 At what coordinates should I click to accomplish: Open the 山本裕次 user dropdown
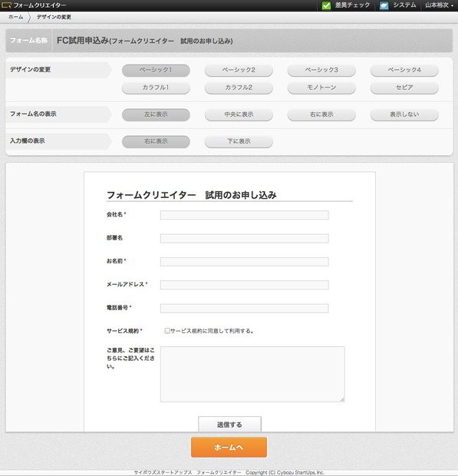439,5
